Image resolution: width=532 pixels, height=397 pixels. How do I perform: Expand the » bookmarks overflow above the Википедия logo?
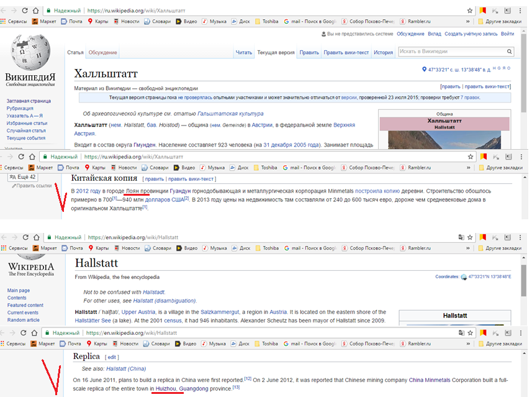pyautogui.click(x=468, y=21)
